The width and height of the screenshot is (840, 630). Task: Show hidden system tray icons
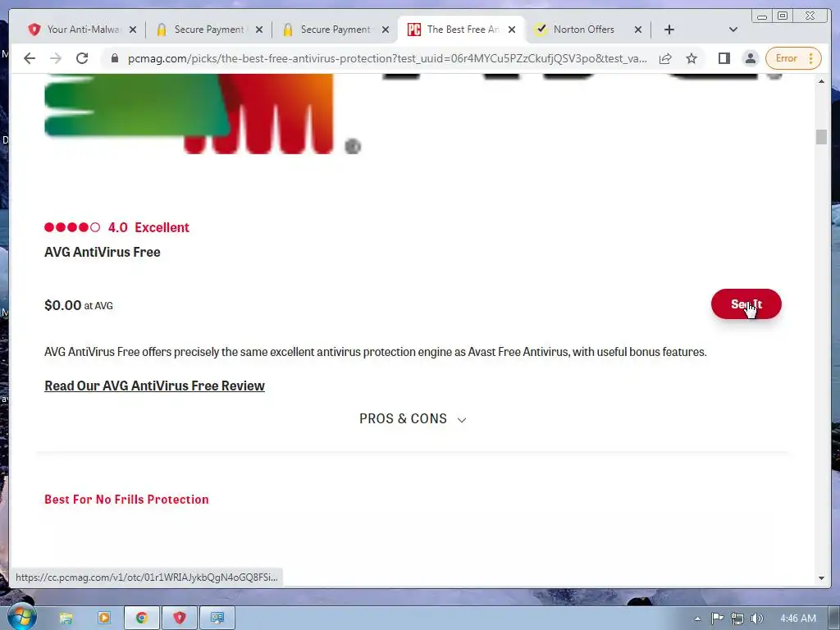pyautogui.click(x=697, y=619)
